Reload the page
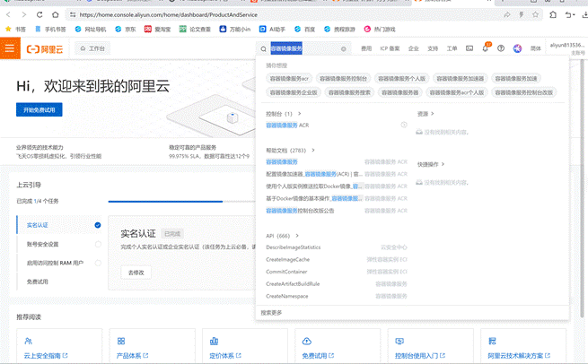588x364 pixels. (39, 15)
